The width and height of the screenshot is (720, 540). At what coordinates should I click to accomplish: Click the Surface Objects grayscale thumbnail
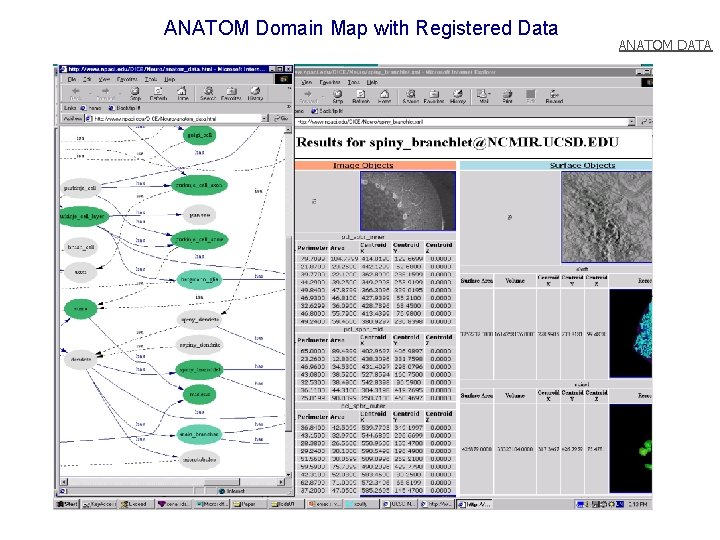606,217
